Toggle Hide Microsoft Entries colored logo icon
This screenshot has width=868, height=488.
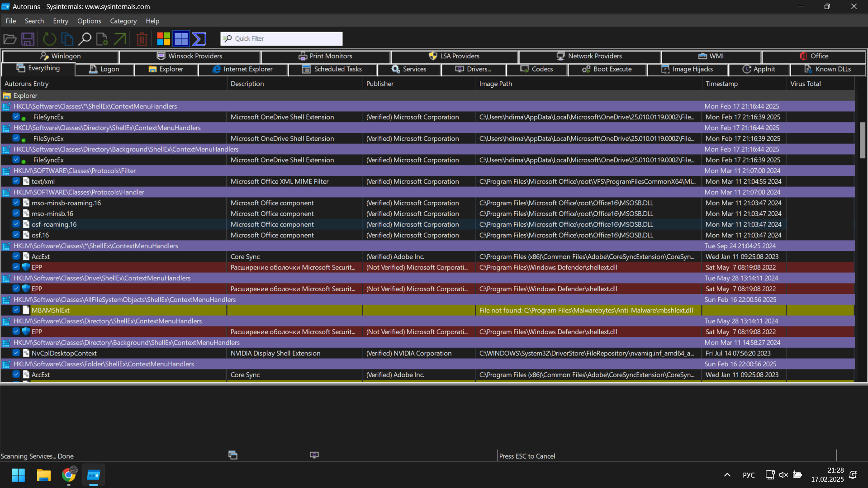coord(163,39)
